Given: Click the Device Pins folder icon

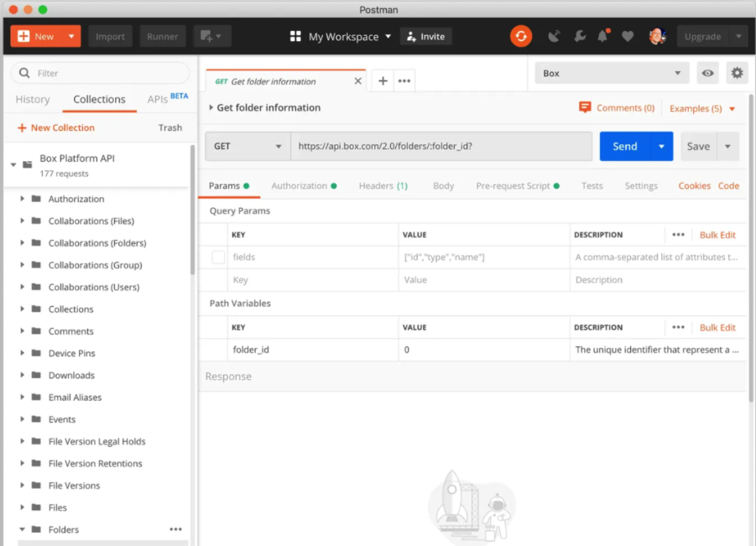Looking at the screenshot, I should pos(36,353).
